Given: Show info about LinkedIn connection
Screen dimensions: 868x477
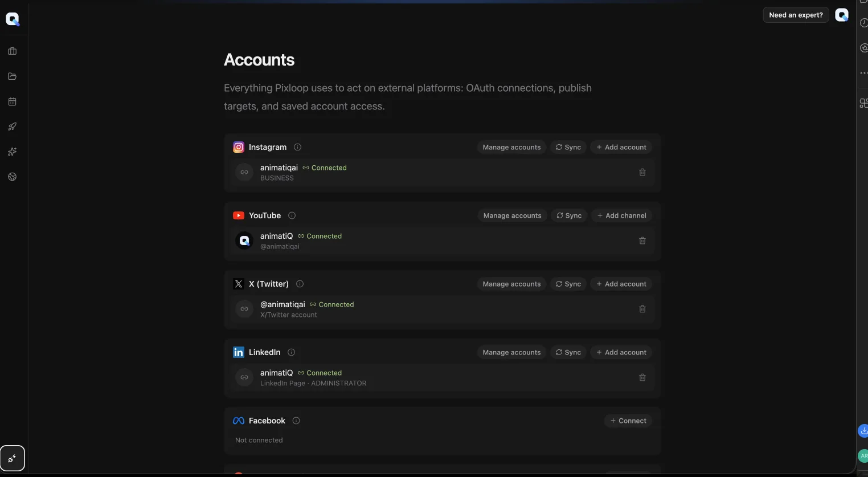Looking at the screenshot, I should (x=291, y=352).
